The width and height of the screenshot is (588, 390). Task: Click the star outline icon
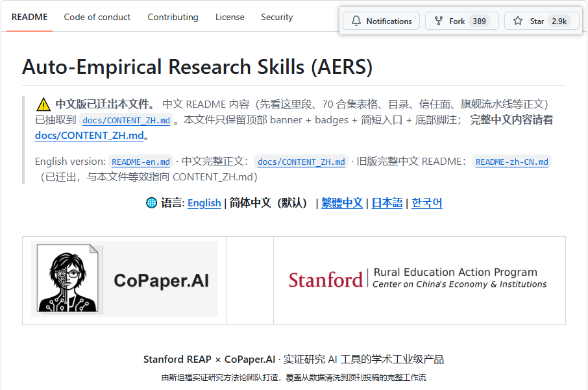pyautogui.click(x=518, y=21)
